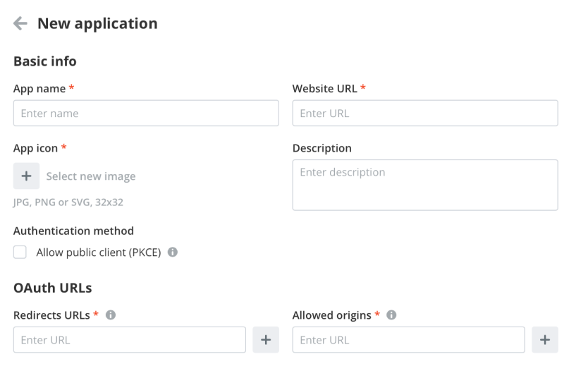
Task: Click info icon next to Allowed origins
Action: 391,315
